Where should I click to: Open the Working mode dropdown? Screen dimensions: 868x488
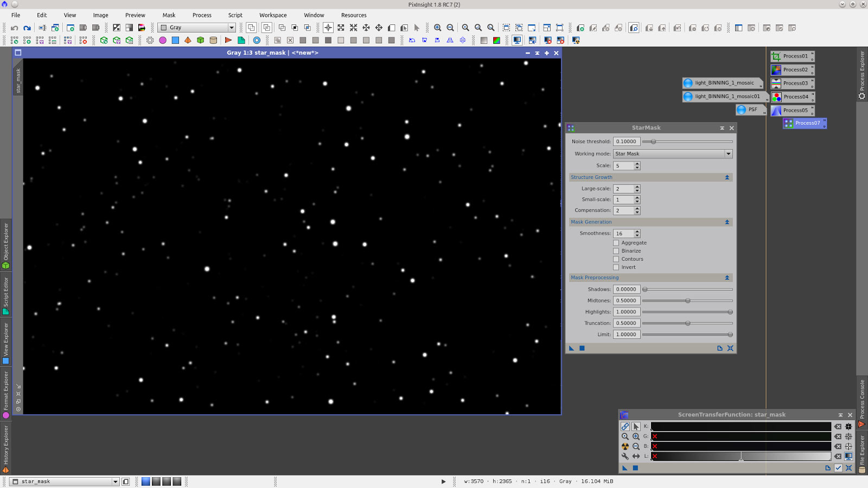[x=673, y=154]
